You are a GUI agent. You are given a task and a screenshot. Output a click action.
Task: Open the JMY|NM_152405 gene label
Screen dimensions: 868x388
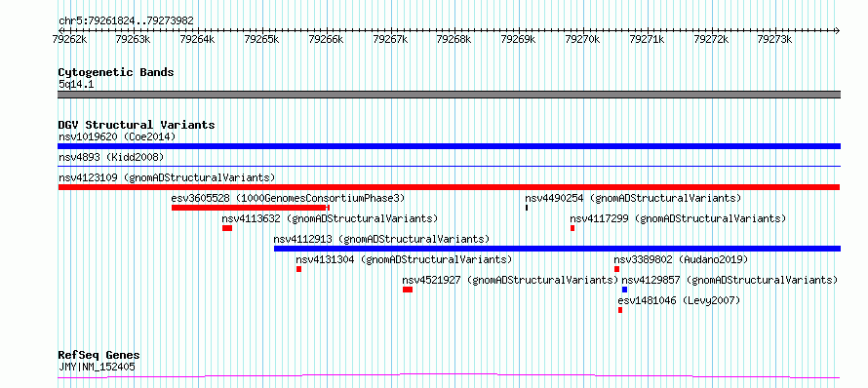pos(97,367)
